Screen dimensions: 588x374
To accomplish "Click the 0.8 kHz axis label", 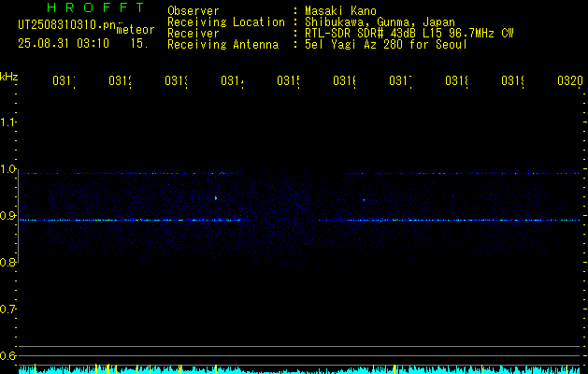I will click(7, 263).
